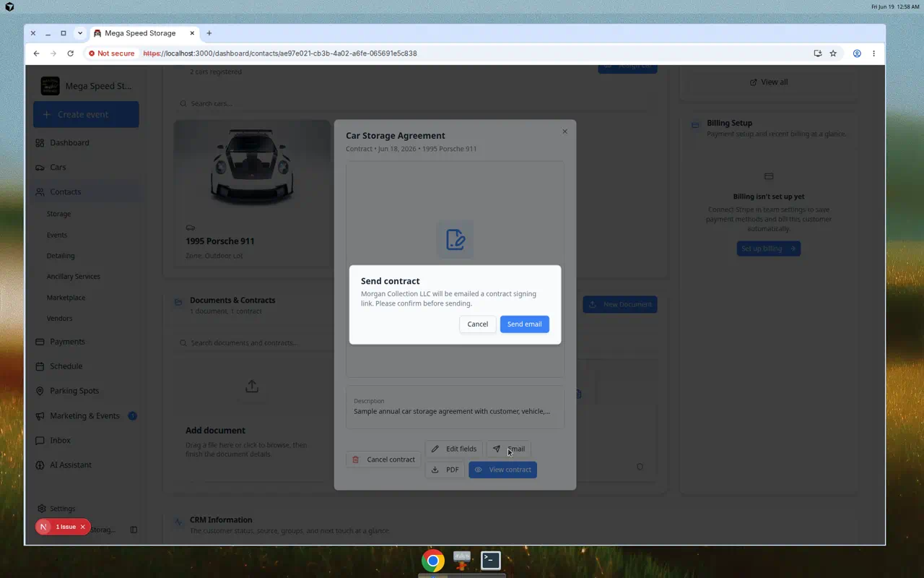Screen dimensions: 924x578
Task: Click the clock in the top bar
Action: coord(895,7)
